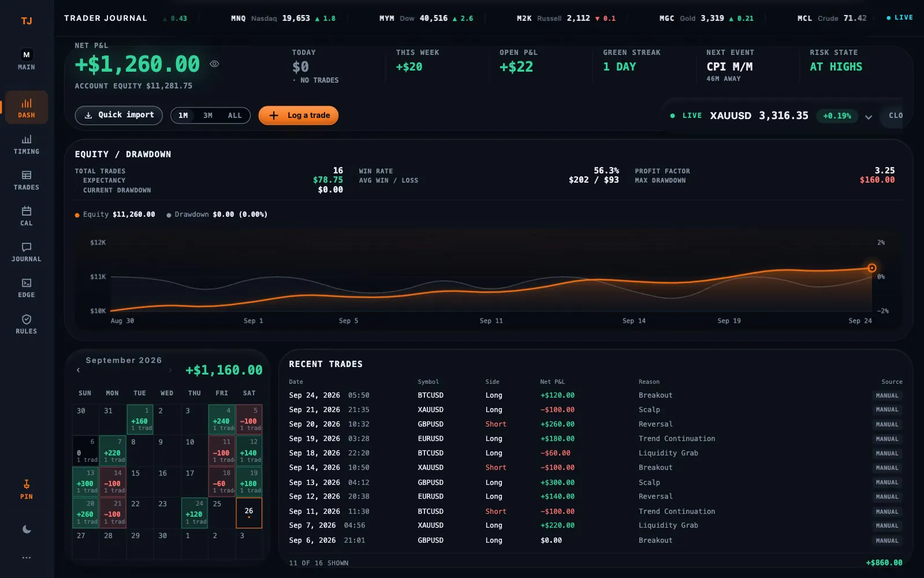Open the sidebar more options dots
The height and width of the screenshot is (578, 924).
click(27, 558)
